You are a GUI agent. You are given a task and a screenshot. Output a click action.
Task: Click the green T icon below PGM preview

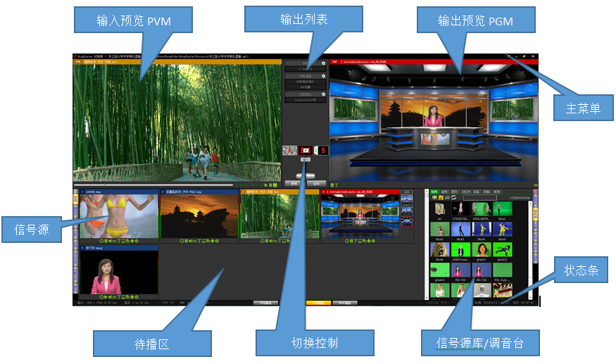tap(337, 186)
